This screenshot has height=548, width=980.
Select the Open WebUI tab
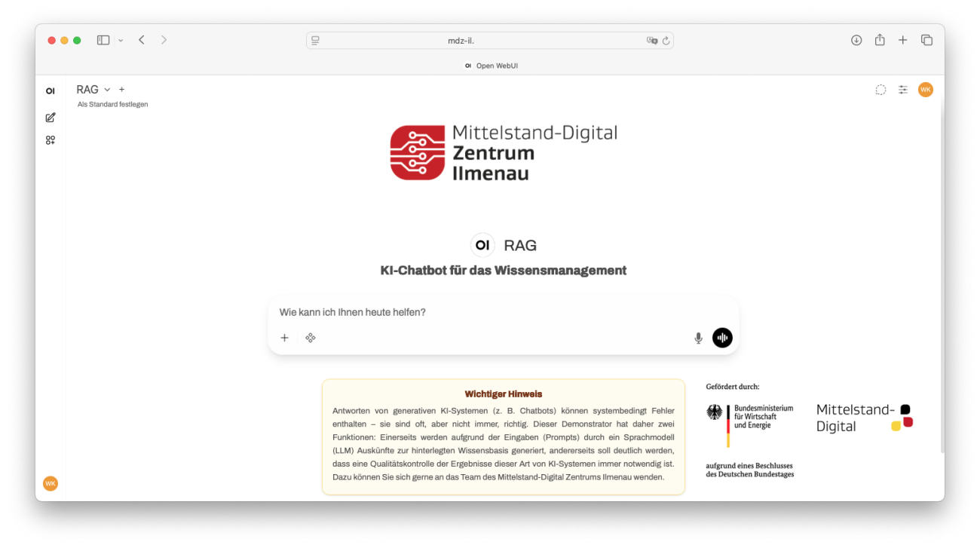pyautogui.click(x=490, y=66)
